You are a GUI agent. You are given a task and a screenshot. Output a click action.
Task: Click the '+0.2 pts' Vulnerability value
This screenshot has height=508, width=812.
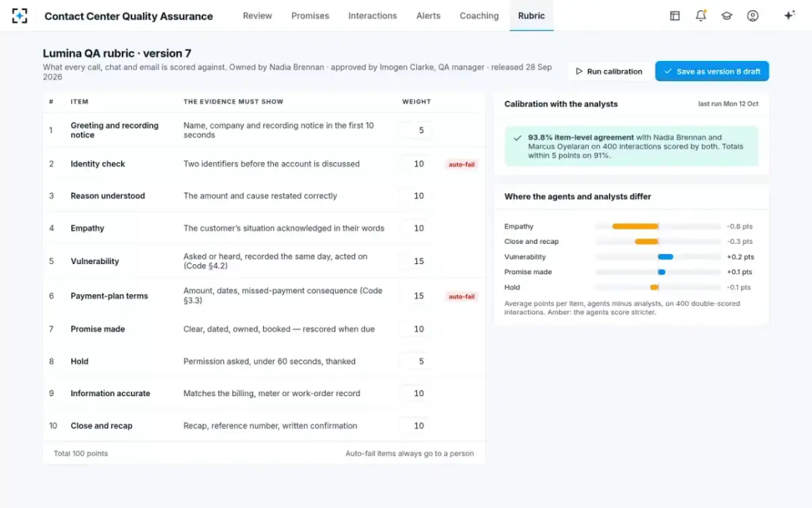click(740, 257)
